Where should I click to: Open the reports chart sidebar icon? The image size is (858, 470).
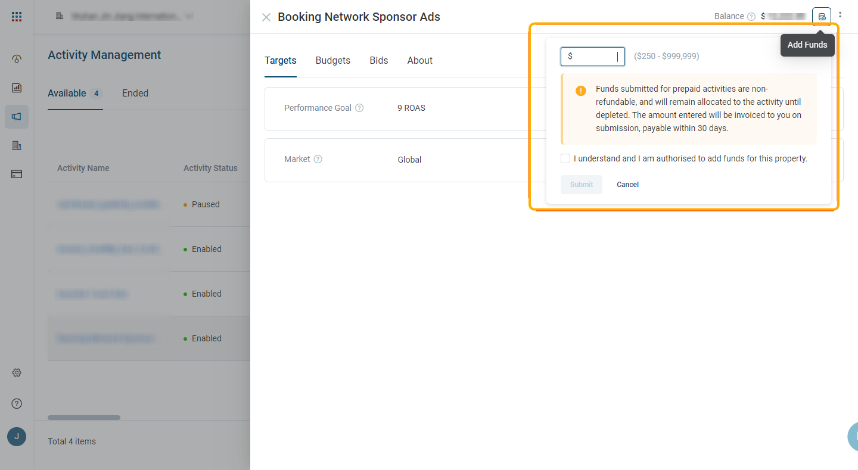[x=16, y=88]
